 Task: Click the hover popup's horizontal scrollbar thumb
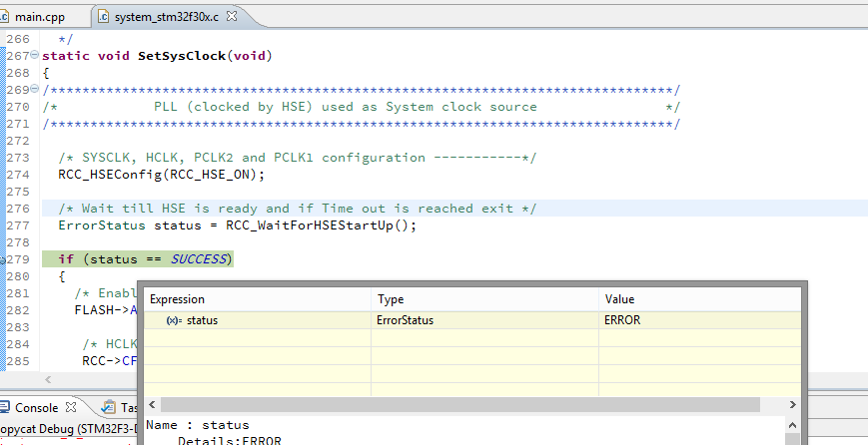460,405
